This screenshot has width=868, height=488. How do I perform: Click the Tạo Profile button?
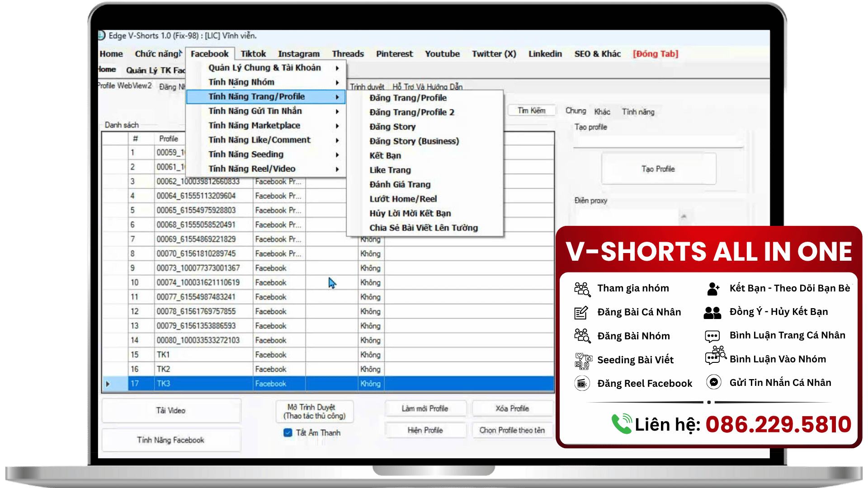658,169
